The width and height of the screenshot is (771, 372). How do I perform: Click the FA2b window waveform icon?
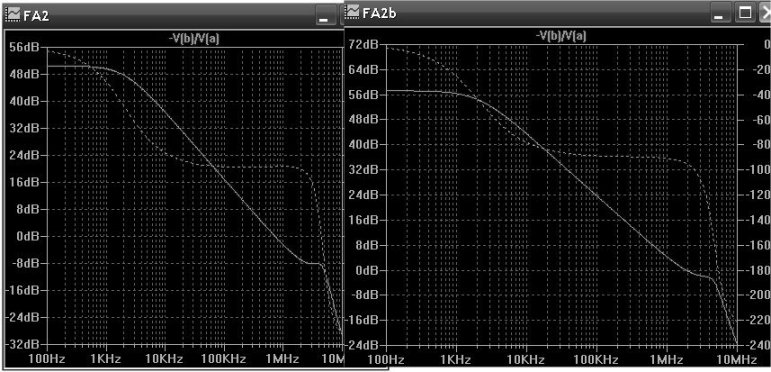(353, 11)
